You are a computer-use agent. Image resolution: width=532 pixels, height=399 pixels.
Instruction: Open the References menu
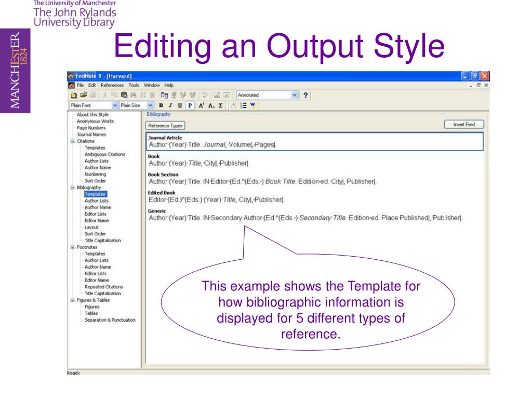tap(113, 85)
